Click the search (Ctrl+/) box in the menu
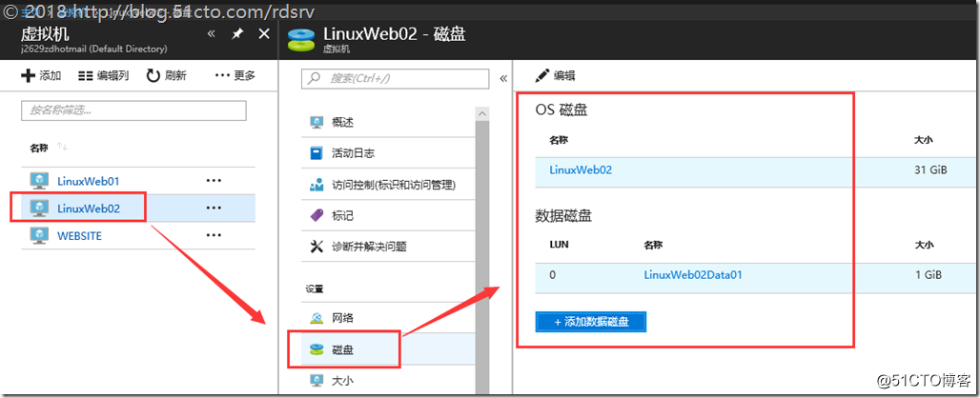This screenshot has width=980, height=398. (x=395, y=79)
